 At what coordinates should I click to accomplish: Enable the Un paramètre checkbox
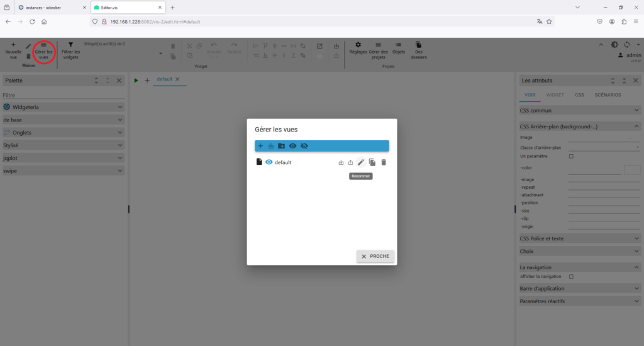[571, 156]
